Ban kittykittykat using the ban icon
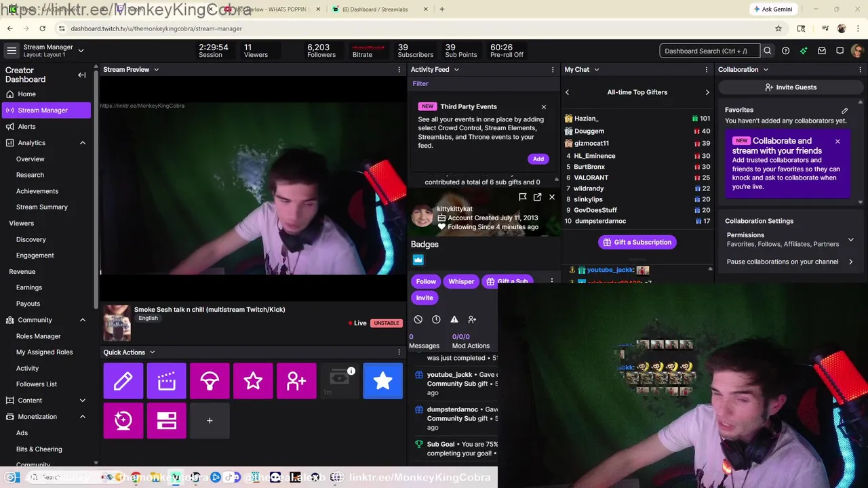The height and width of the screenshot is (488, 868). pos(418,319)
